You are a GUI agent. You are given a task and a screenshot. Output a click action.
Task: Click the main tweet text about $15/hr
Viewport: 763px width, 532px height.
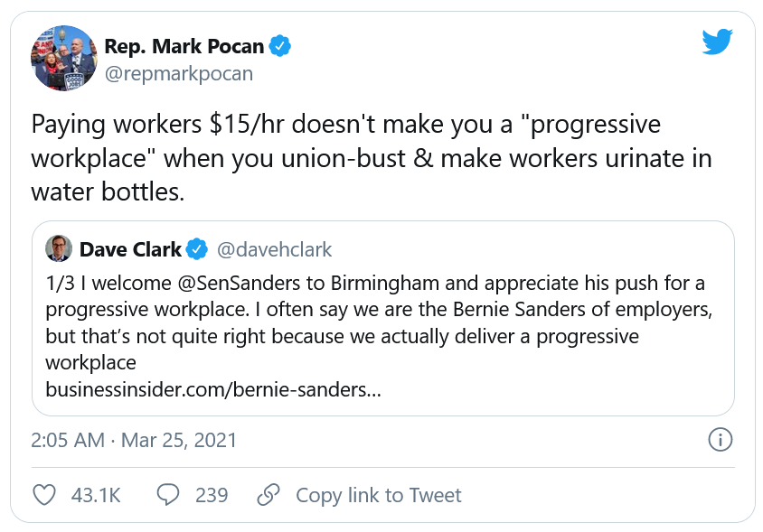coord(371,158)
